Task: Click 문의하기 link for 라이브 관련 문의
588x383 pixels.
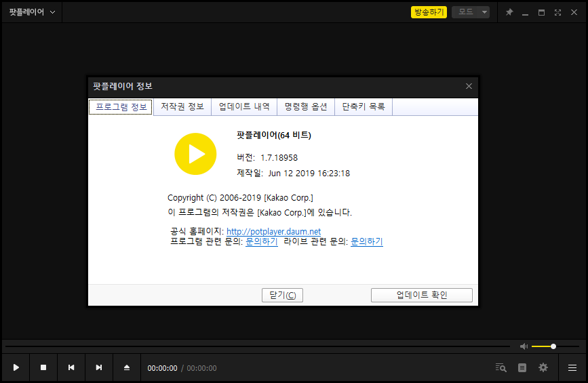Action: [x=366, y=241]
